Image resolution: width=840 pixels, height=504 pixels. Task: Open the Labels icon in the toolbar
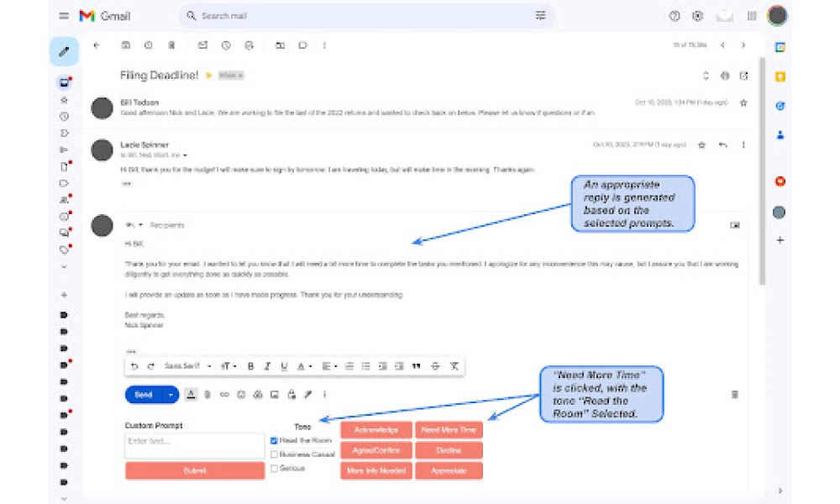point(302,45)
